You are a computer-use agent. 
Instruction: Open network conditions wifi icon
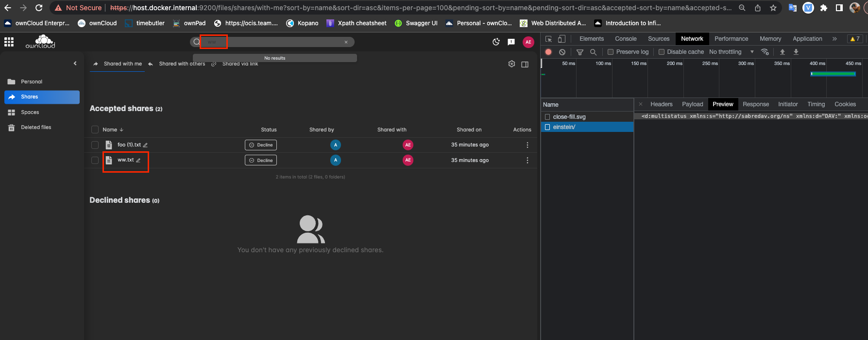[x=765, y=52]
